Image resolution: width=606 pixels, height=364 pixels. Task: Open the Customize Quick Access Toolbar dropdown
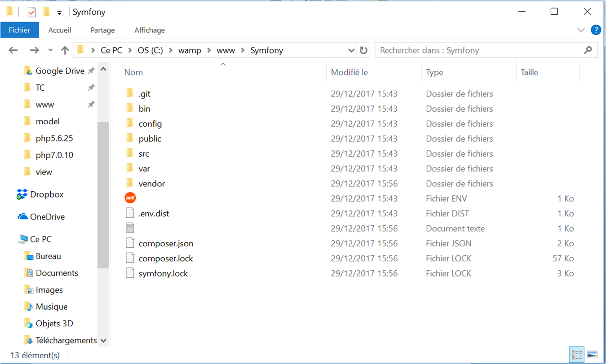[59, 13]
